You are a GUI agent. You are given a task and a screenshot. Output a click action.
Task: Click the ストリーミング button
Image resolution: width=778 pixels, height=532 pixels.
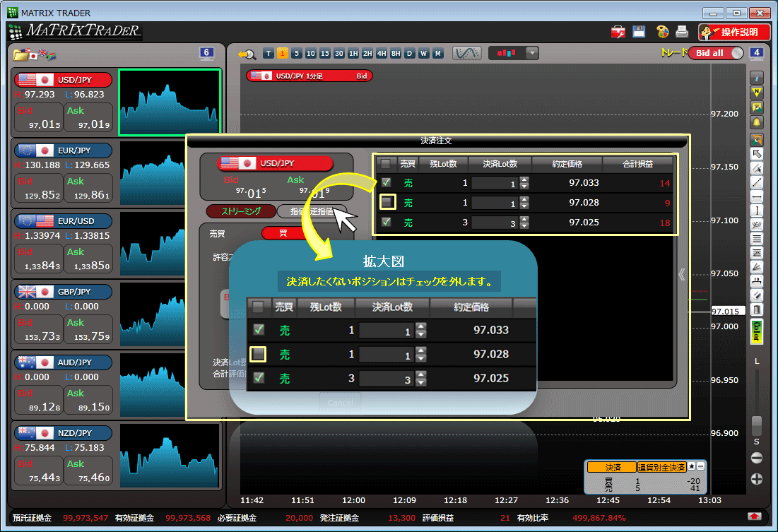[x=241, y=211]
